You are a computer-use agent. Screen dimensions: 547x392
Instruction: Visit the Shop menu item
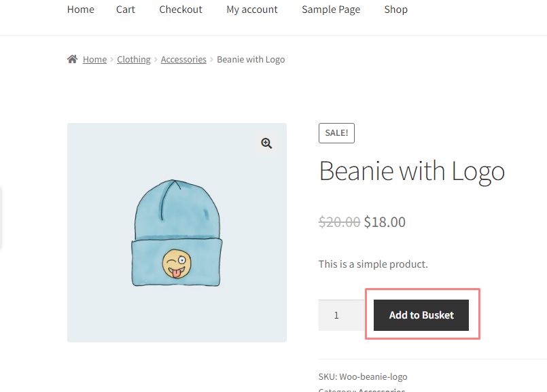395,10
